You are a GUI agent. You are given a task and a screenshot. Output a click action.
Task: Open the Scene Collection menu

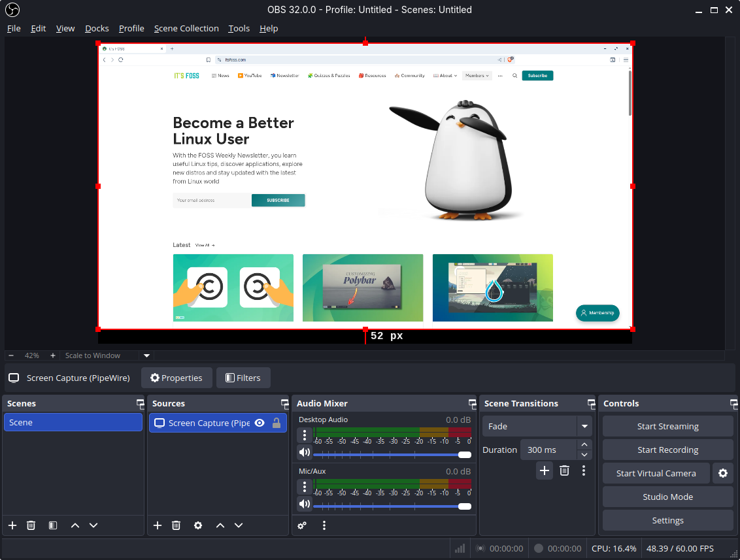click(186, 28)
